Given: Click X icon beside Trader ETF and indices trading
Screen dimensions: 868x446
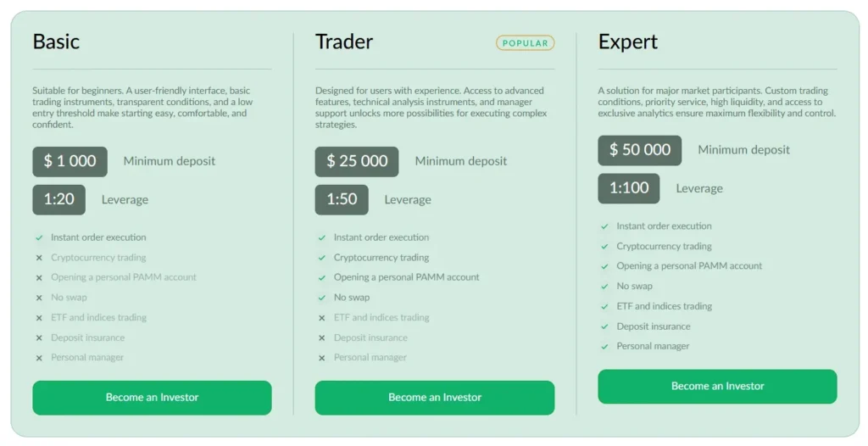Looking at the screenshot, I should (x=321, y=318).
